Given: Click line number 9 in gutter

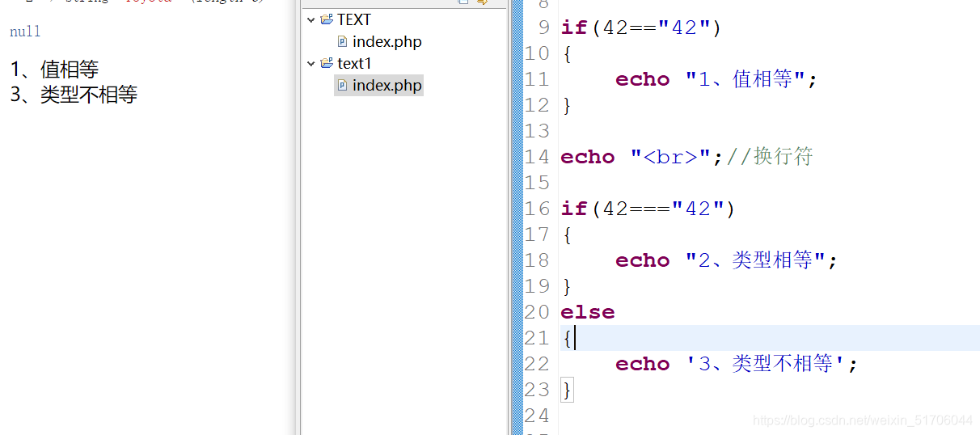Looking at the screenshot, I should coord(543,27).
